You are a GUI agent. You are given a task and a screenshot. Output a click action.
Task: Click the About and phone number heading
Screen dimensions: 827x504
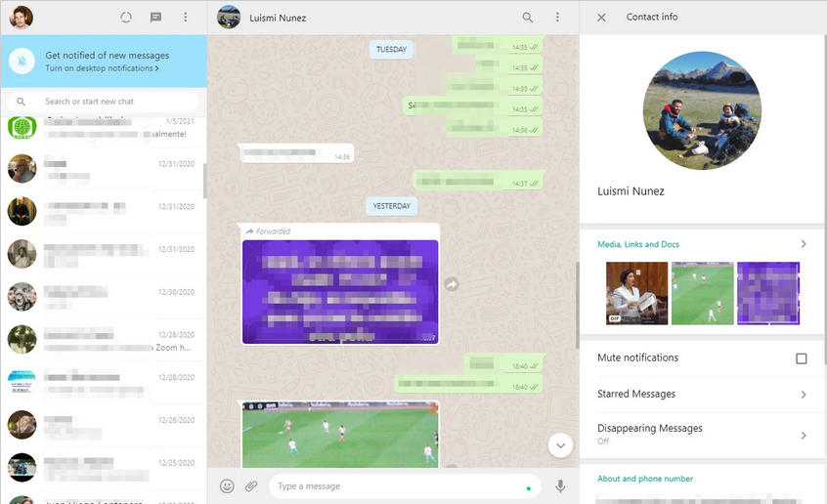tap(645, 479)
